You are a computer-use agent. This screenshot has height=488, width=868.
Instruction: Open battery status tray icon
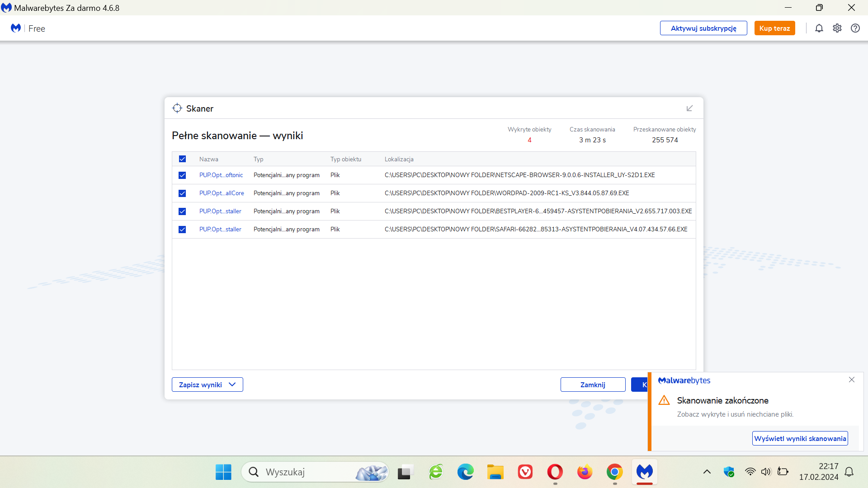[783, 472]
